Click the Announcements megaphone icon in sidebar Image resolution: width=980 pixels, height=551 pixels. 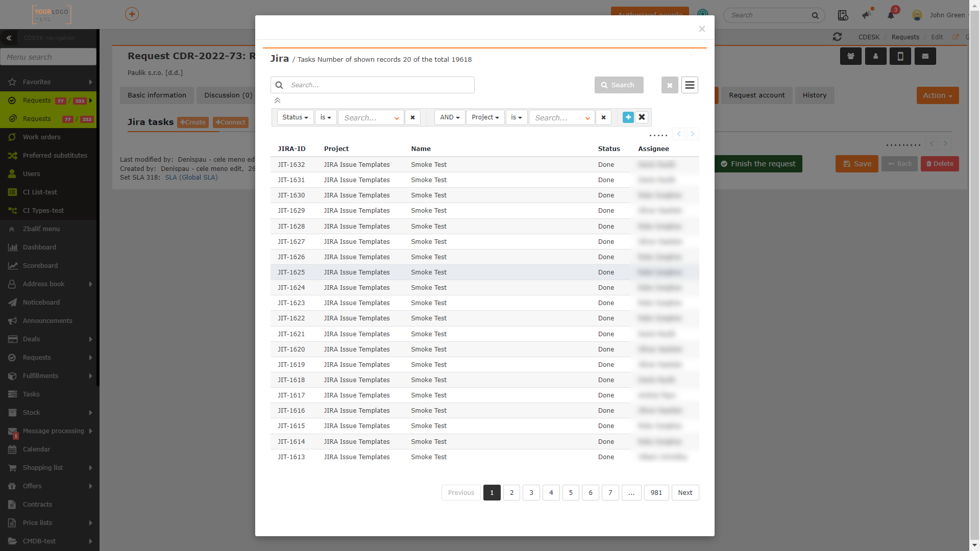(x=12, y=321)
